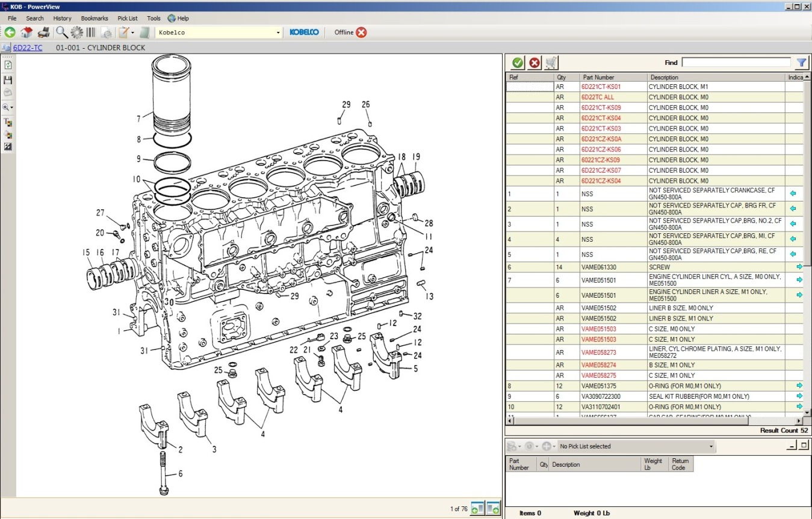Click the catalog icon before 6D22-TC
The height and width of the screenshot is (519, 812).
click(7, 48)
